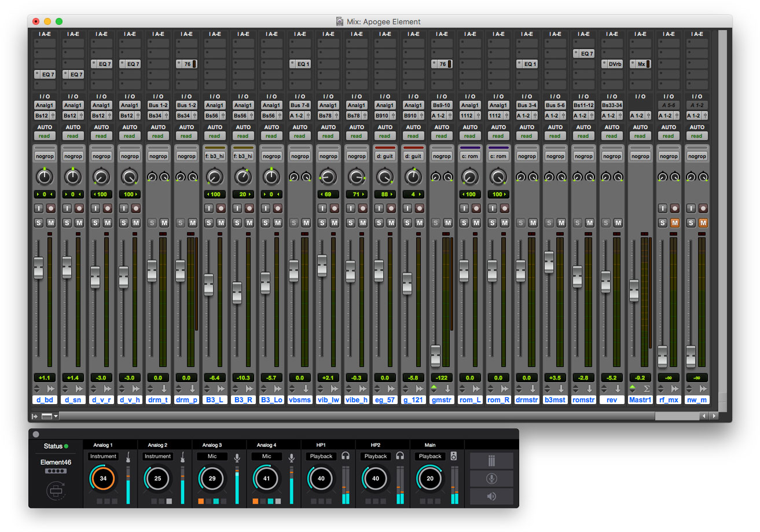This screenshot has height=532, width=760.
Task: Toggle input monitor I button on vib_lw
Action: pyautogui.click(x=322, y=208)
